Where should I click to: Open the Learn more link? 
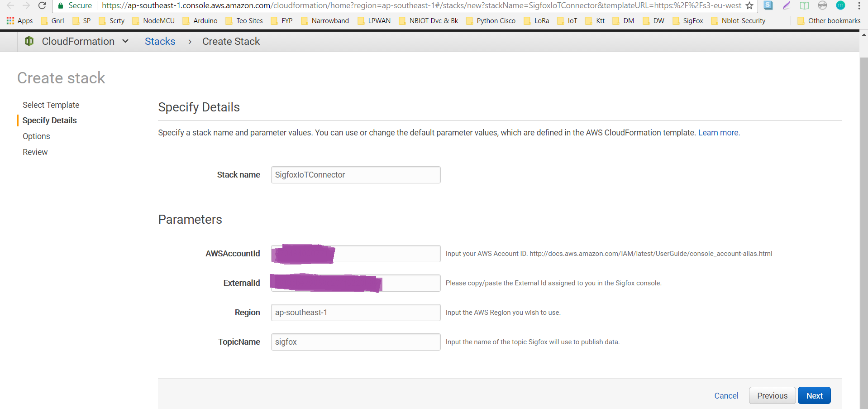[x=718, y=133]
